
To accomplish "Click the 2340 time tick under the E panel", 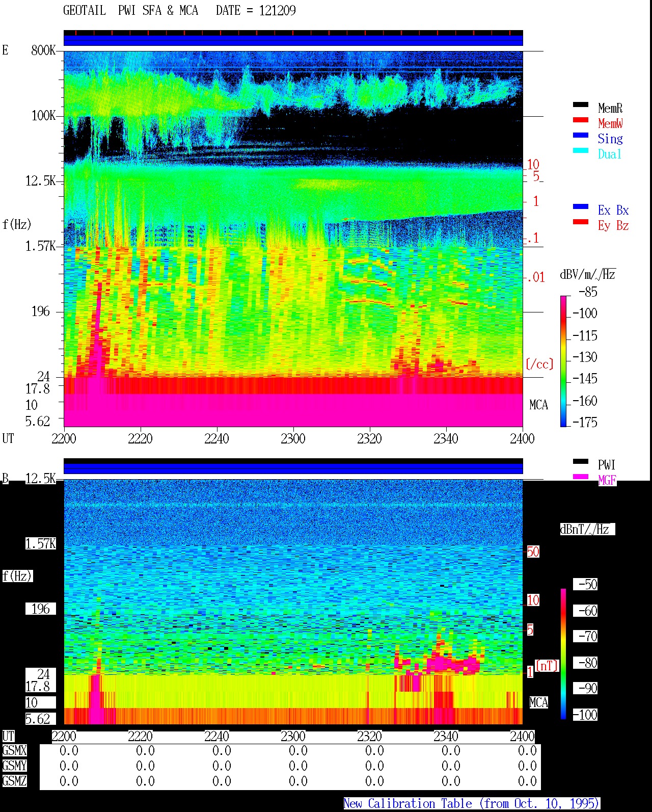I will point(446,439).
